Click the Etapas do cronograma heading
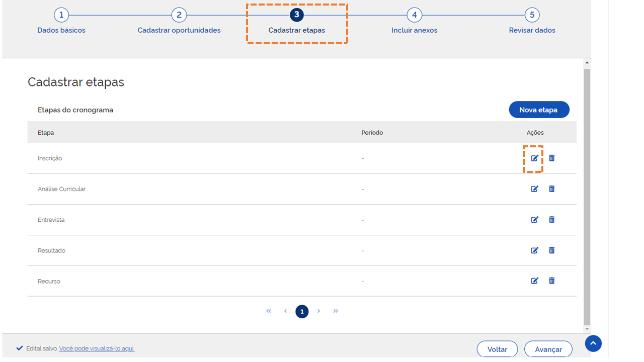Viewport: 644px width, 362px height. [75, 110]
